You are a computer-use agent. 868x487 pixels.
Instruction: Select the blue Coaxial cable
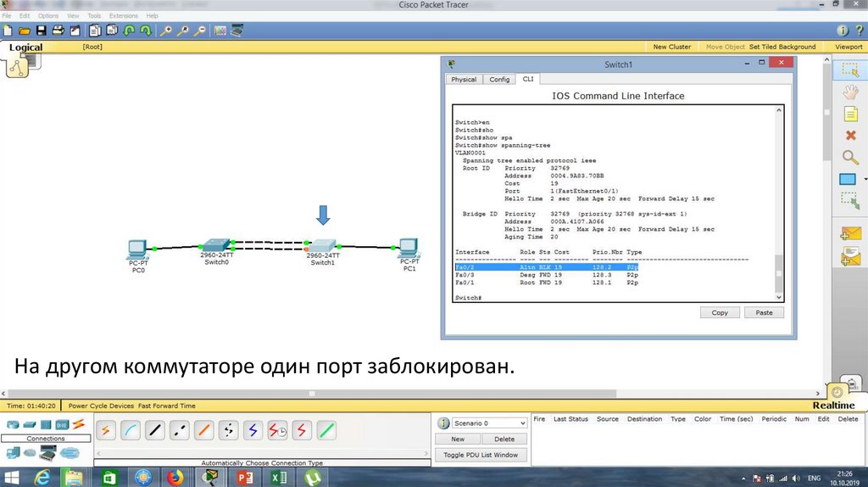point(253,430)
